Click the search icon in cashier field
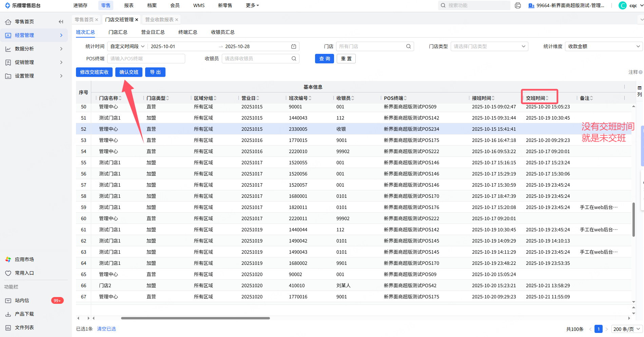644x337 pixels. pos(294,59)
